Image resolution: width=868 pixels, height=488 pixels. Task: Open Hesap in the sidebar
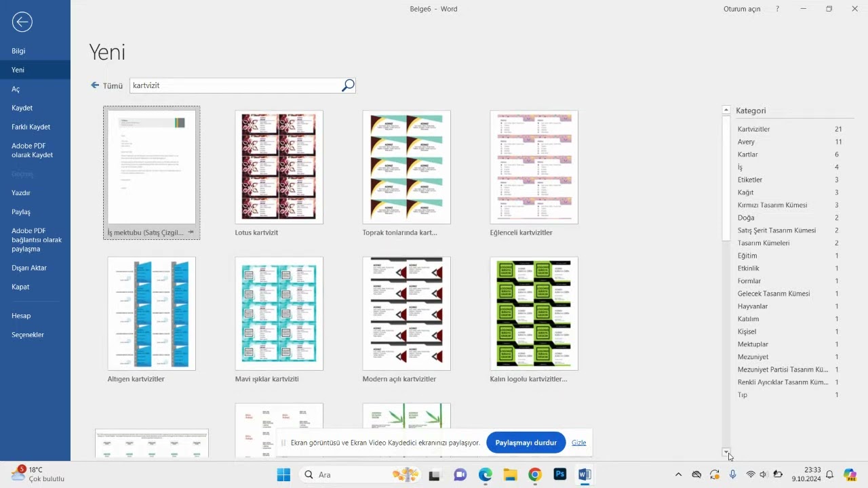35,316
